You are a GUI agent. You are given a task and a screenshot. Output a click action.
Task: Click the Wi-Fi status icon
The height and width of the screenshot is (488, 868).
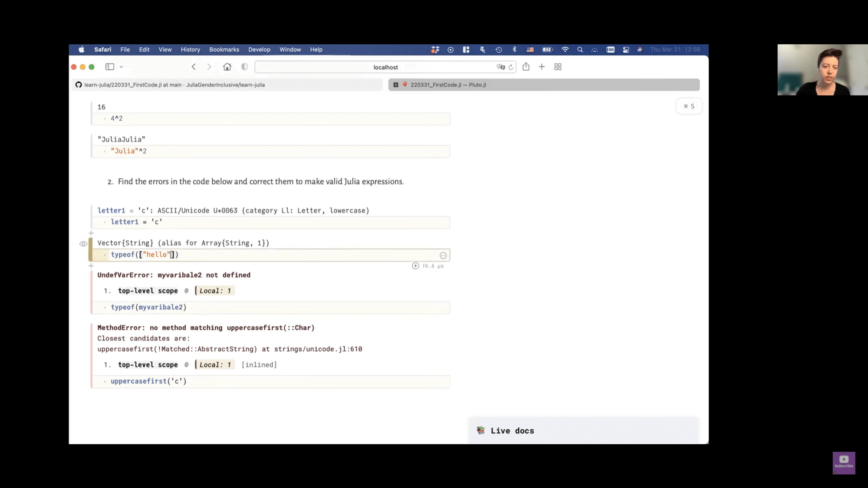(565, 49)
